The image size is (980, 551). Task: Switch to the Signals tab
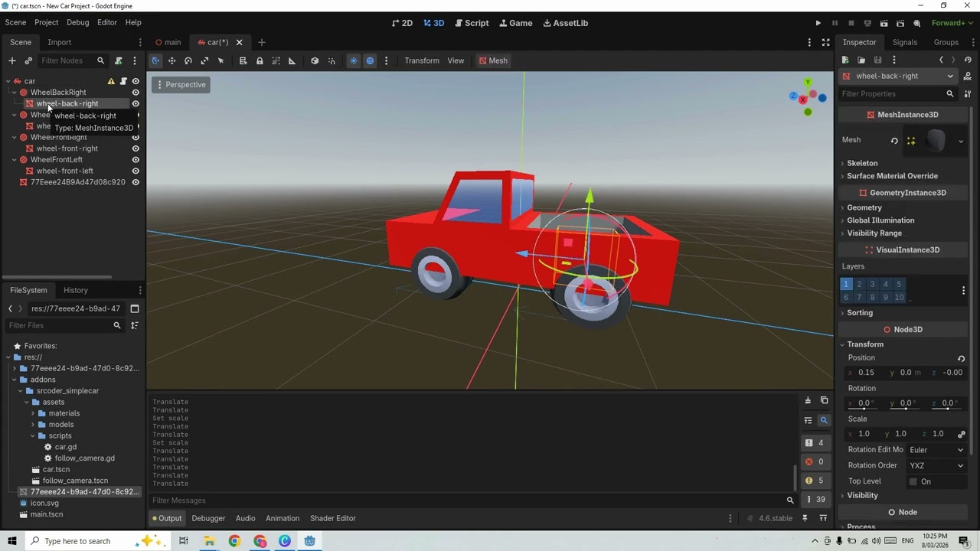[x=904, y=42]
